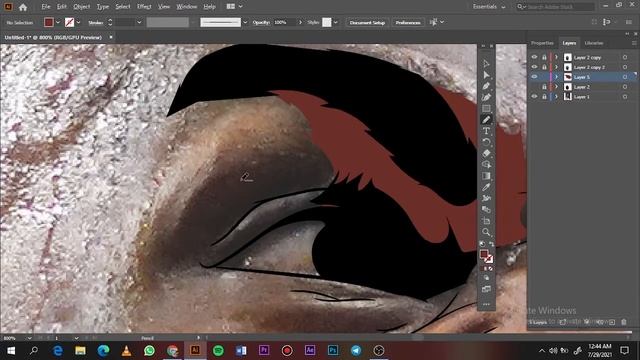Click the Opacity link label

pyautogui.click(x=261, y=22)
